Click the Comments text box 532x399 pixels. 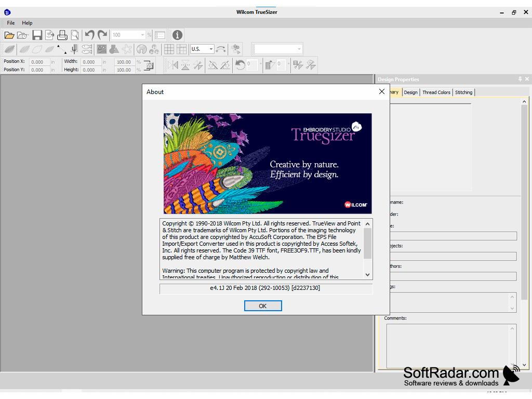pos(451,345)
